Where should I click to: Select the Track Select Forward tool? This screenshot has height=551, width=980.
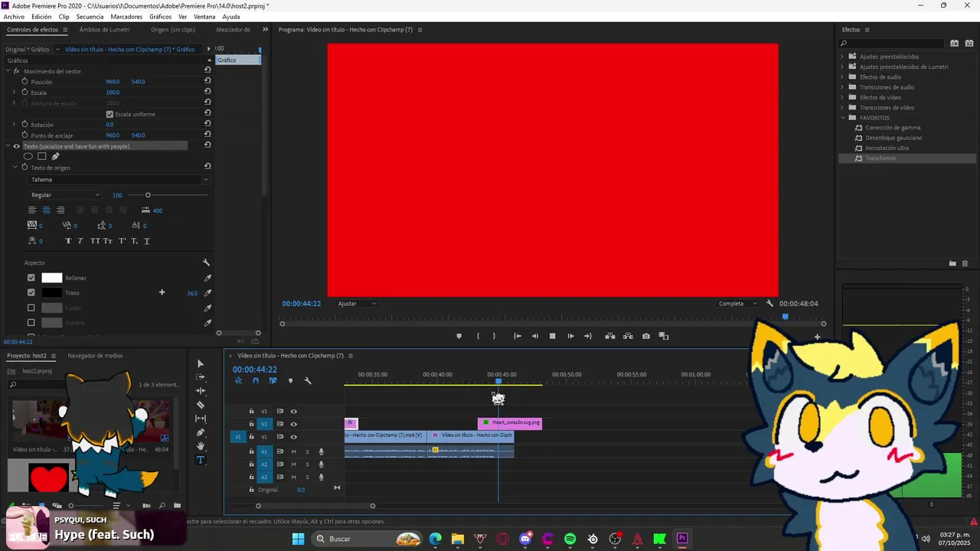pos(201,377)
